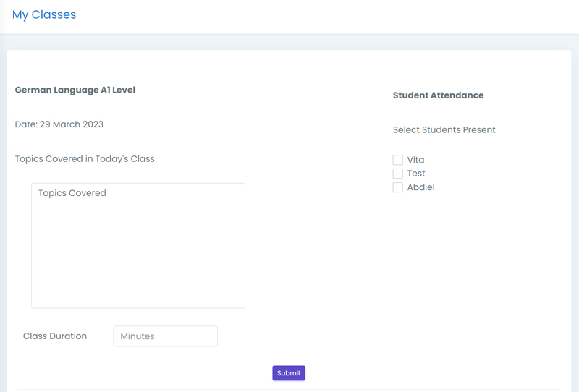Click the Select Students Present text

coord(444,130)
